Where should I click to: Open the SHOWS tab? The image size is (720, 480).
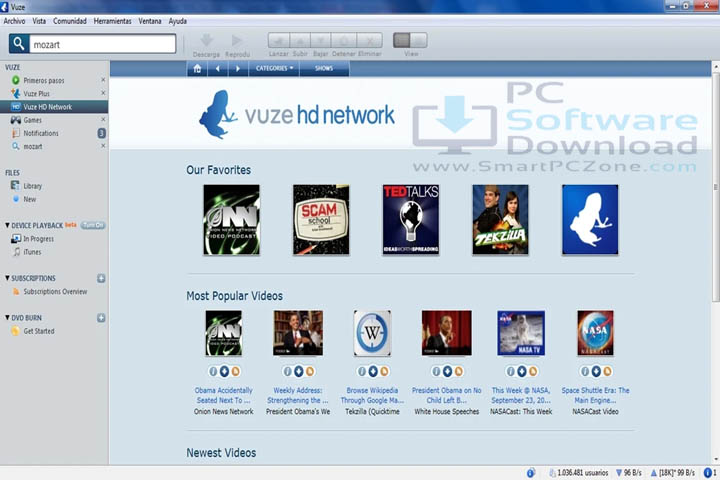(x=324, y=68)
